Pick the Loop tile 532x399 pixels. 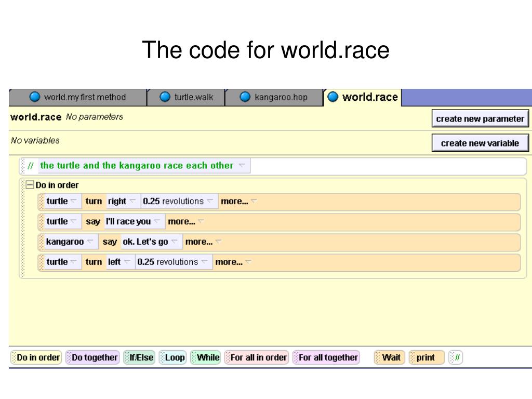tap(172, 357)
